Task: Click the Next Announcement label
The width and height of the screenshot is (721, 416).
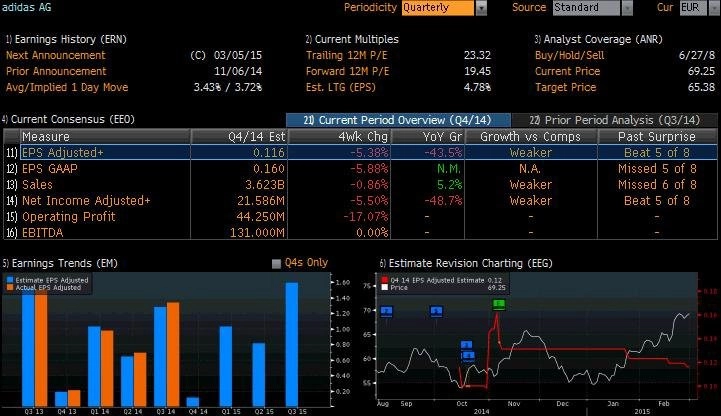Action: point(56,55)
